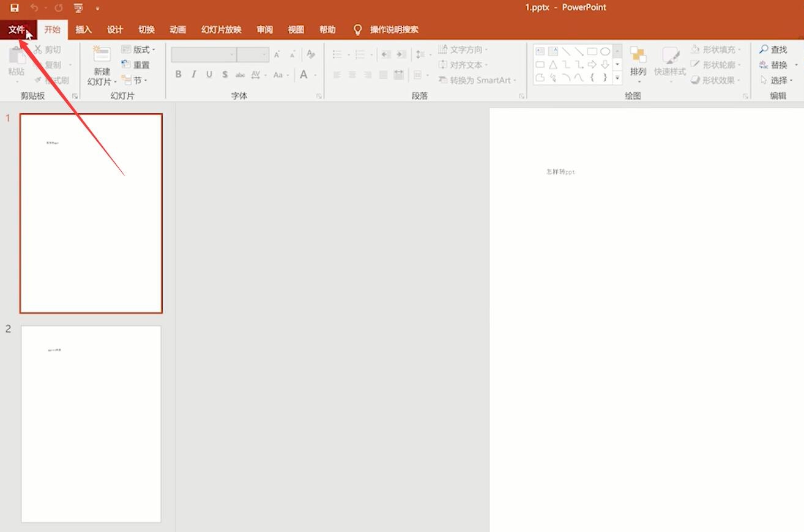Open the font name combo box
The height and width of the screenshot is (532, 804).
[204, 55]
